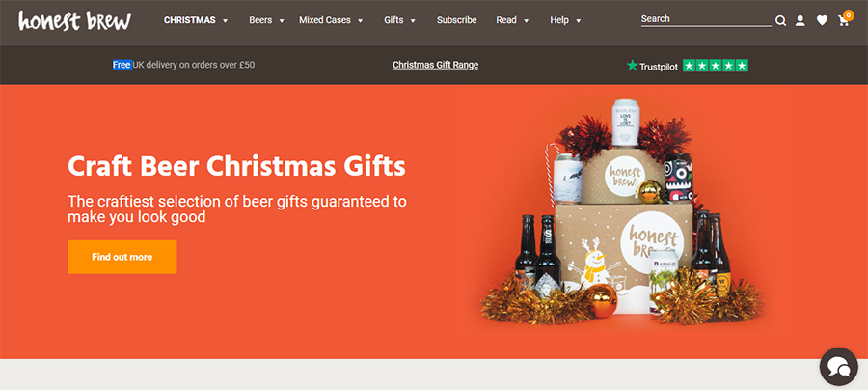The width and height of the screenshot is (868, 390).
Task: Go to the honest brew logo homepage
Action: point(74,20)
